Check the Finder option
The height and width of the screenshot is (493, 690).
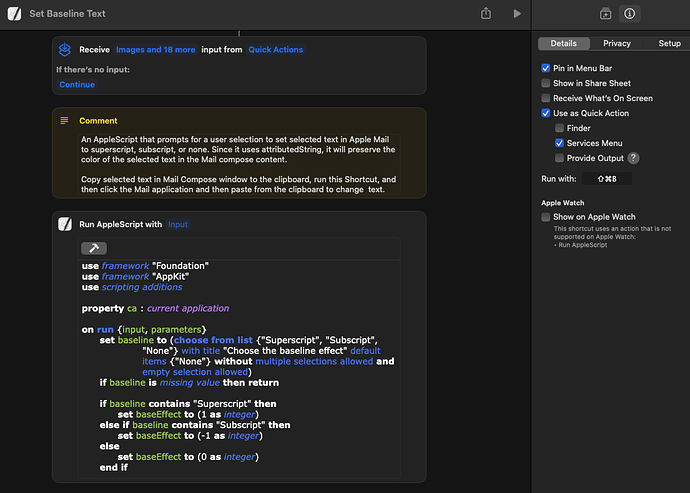559,128
